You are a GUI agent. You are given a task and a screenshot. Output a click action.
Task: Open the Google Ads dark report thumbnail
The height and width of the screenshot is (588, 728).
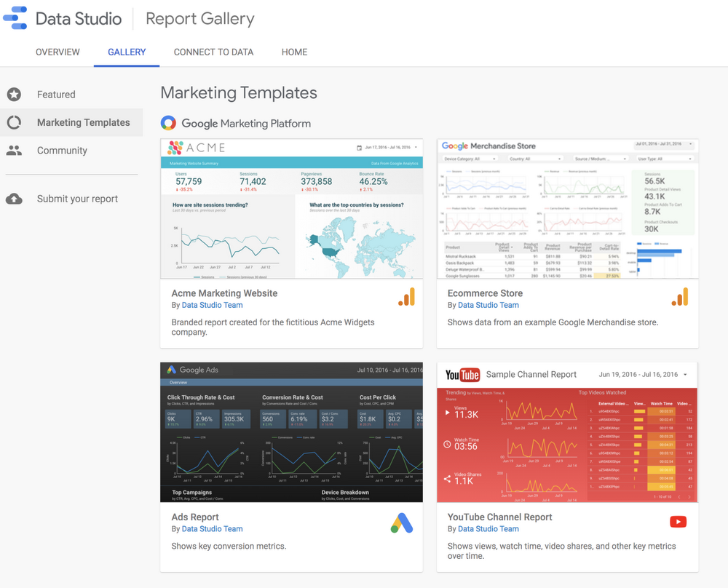click(292, 432)
